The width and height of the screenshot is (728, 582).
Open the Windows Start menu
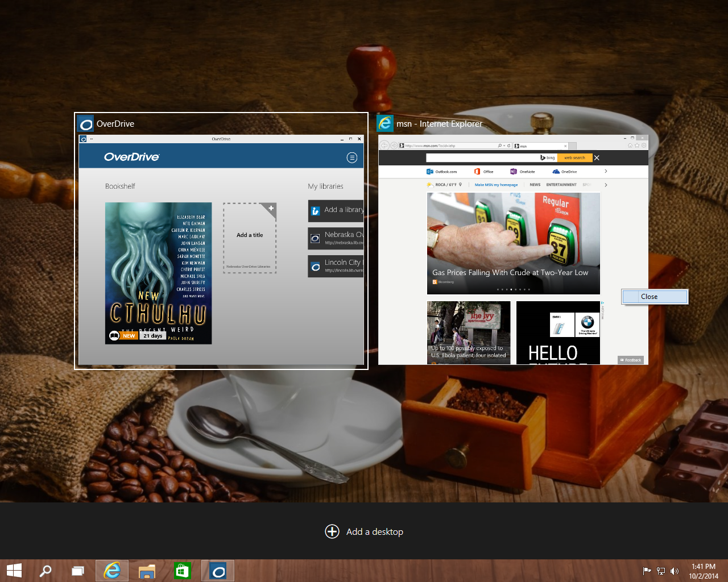(14, 571)
